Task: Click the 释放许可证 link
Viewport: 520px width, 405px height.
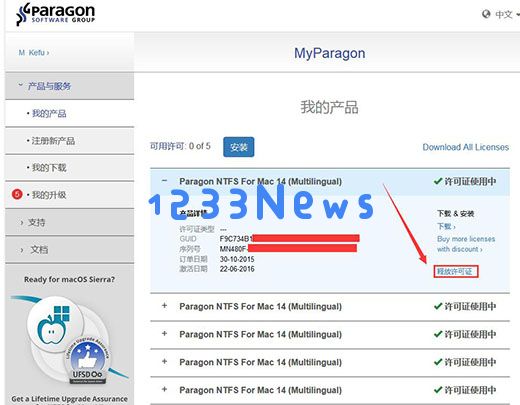Action: coord(456,272)
